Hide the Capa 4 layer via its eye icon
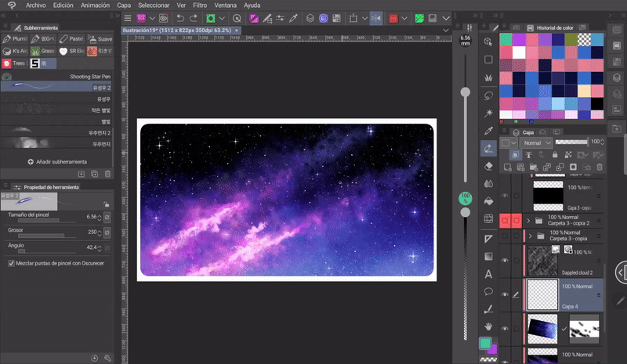This screenshot has width=627, height=364. tap(505, 295)
